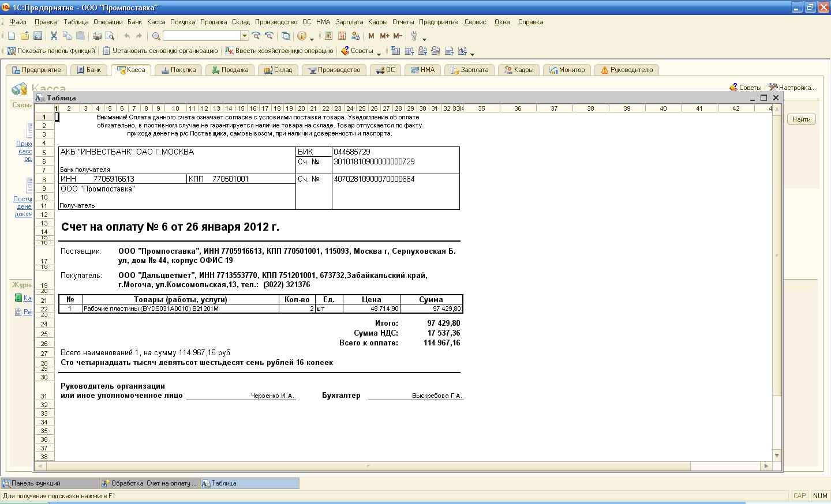Screen dimensions: 831x504
Task: Open the Calendar icon
Action: coord(342,36)
